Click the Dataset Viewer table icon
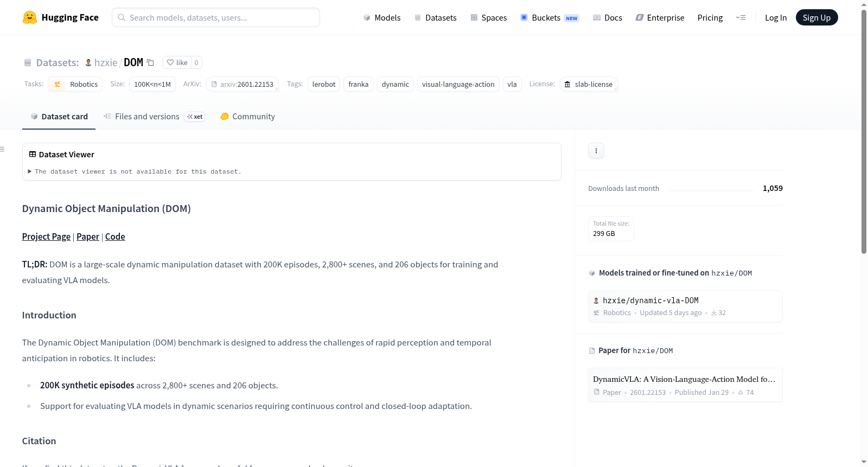 pos(33,155)
